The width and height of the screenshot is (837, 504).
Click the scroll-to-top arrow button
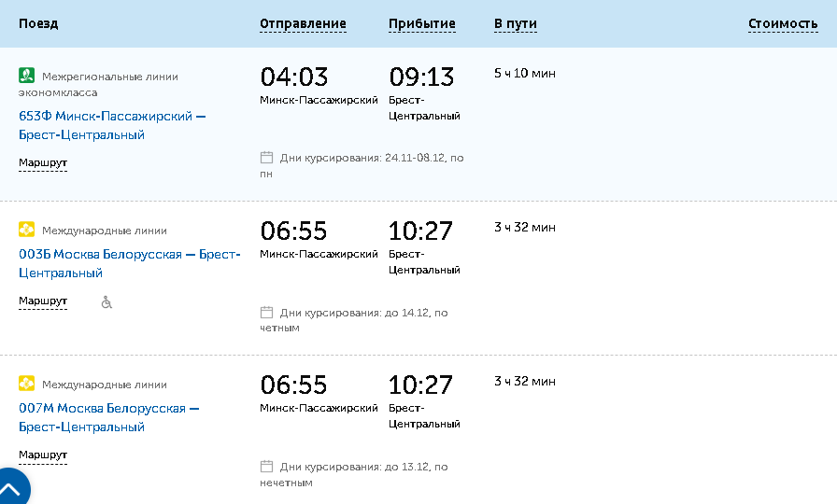(x=9, y=488)
